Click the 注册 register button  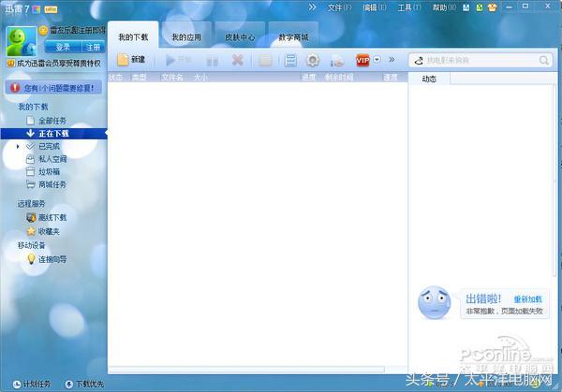(x=93, y=47)
